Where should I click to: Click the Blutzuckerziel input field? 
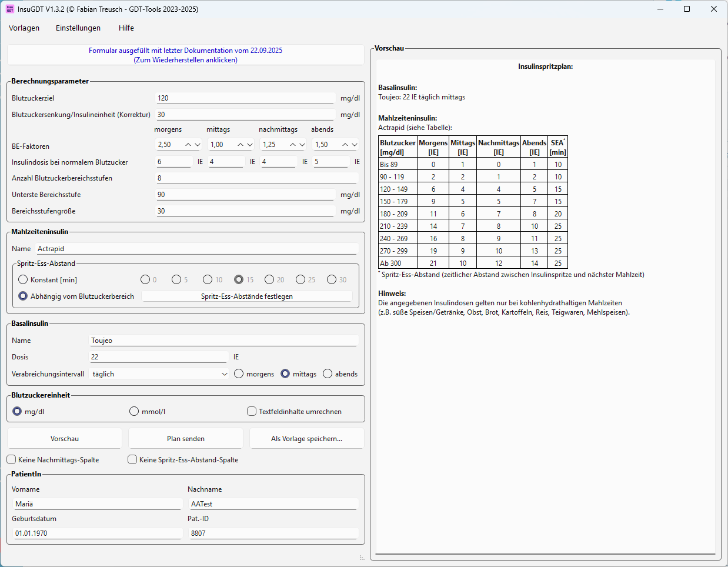pyautogui.click(x=245, y=98)
